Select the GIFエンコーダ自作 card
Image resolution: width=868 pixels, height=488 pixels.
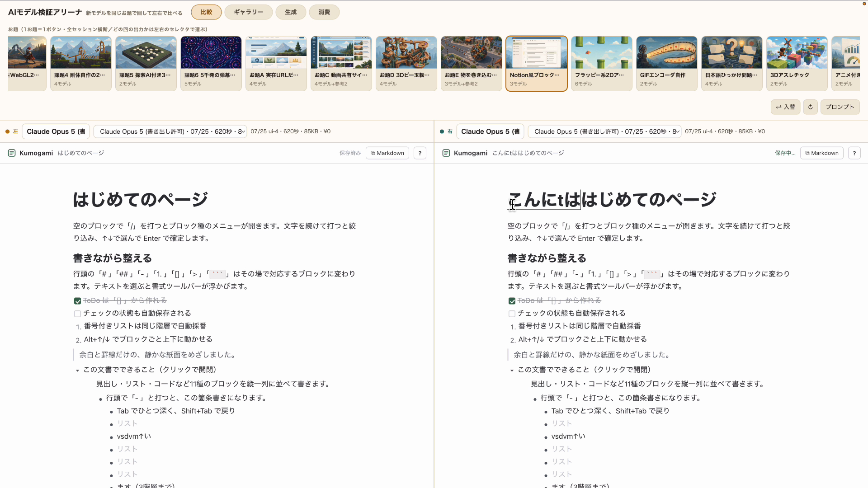pyautogui.click(x=667, y=64)
